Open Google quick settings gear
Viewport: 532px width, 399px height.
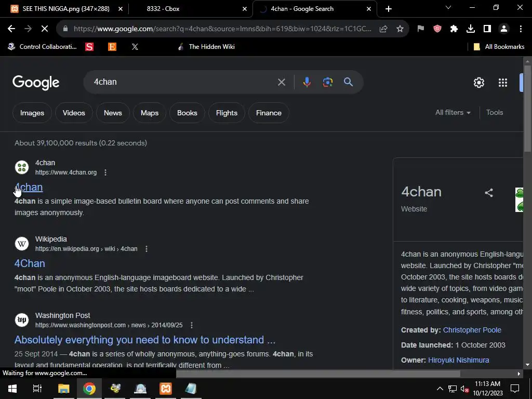pyautogui.click(x=478, y=83)
